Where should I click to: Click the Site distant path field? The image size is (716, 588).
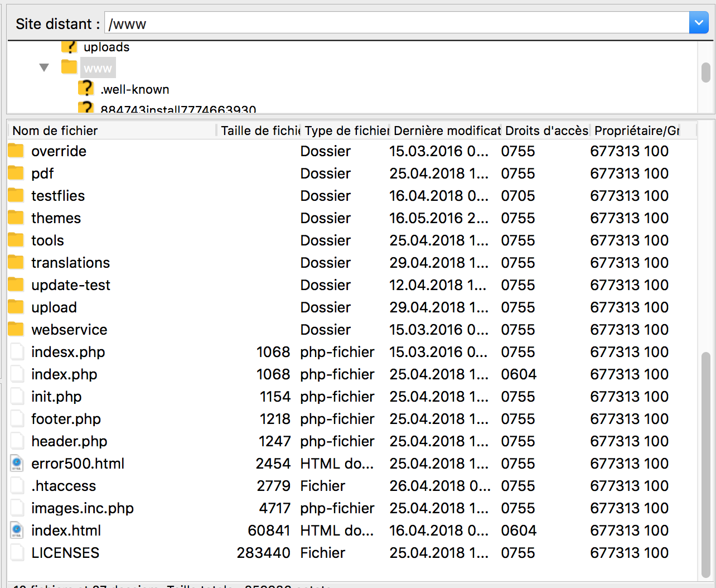click(x=396, y=23)
